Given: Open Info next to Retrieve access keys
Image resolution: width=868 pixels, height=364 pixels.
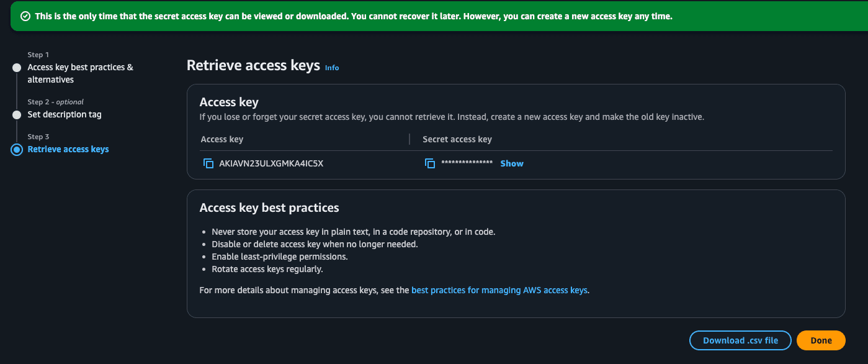Looking at the screenshot, I should click(x=332, y=68).
